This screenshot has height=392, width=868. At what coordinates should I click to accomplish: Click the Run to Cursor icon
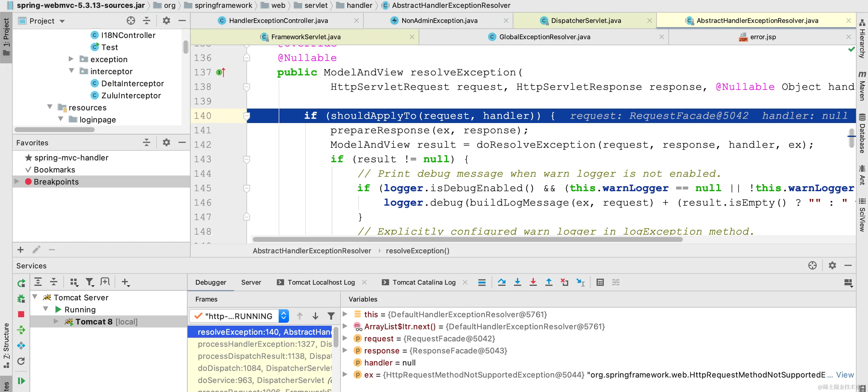pos(580,282)
